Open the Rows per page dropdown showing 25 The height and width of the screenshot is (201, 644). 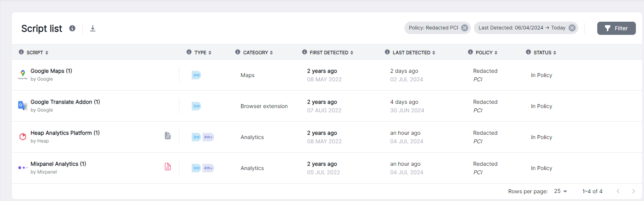561,191
